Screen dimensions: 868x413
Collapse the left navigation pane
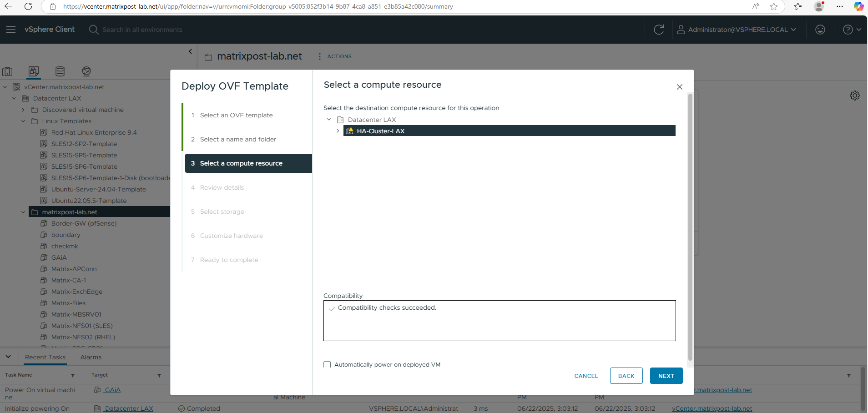pyautogui.click(x=190, y=51)
